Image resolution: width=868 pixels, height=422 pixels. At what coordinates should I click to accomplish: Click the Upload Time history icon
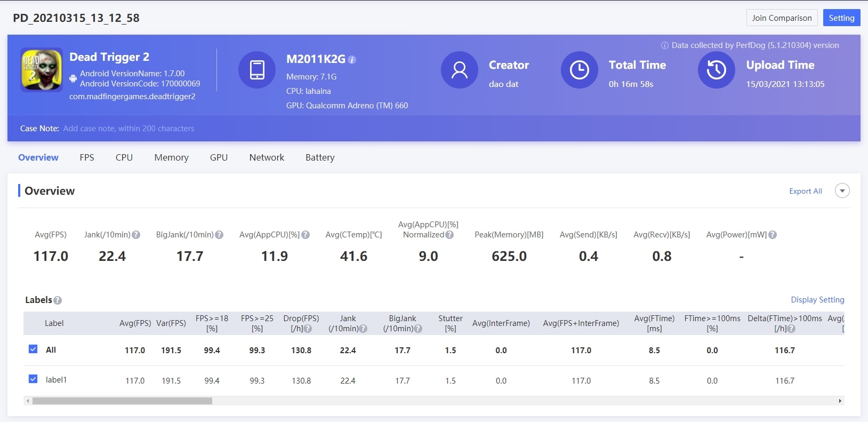717,70
